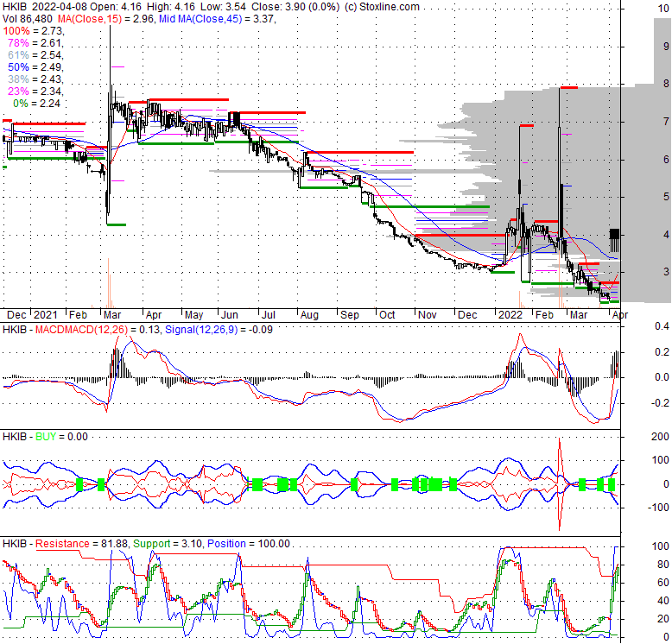The height and width of the screenshot is (644, 672).
Task: Click the price axis value 8
Action: [x=666, y=84]
